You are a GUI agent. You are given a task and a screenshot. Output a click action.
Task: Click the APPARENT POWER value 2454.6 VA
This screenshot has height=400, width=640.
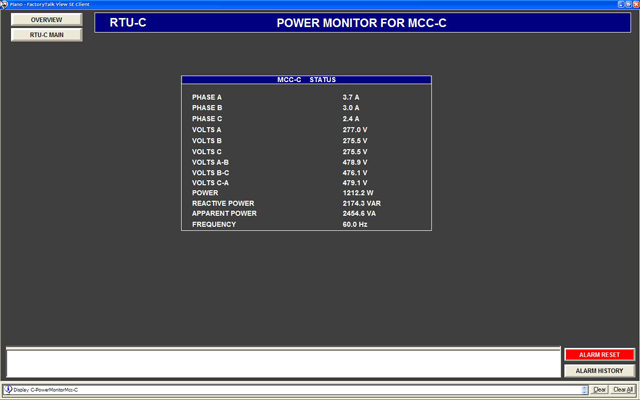359,213
